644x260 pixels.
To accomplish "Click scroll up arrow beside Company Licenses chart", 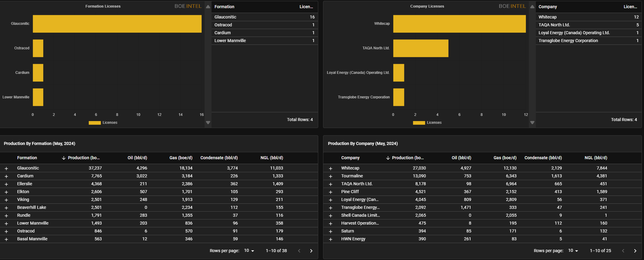I will (x=532, y=7).
